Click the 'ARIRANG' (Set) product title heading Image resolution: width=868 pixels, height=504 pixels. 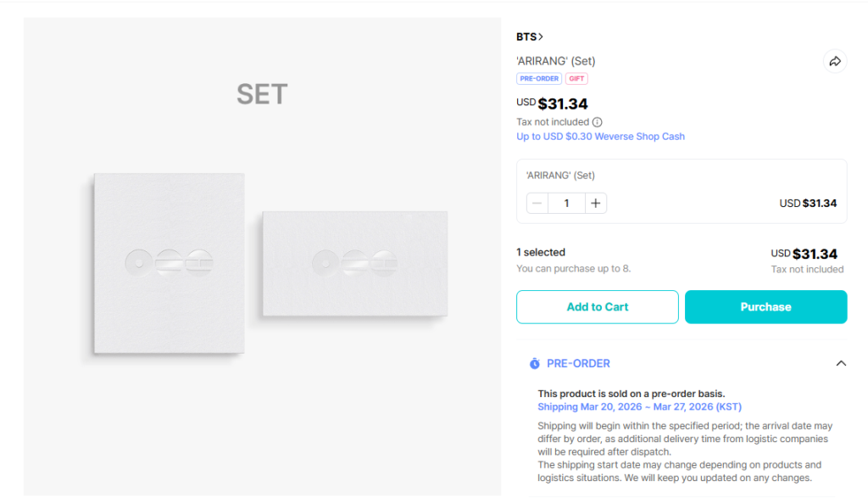[x=556, y=61]
